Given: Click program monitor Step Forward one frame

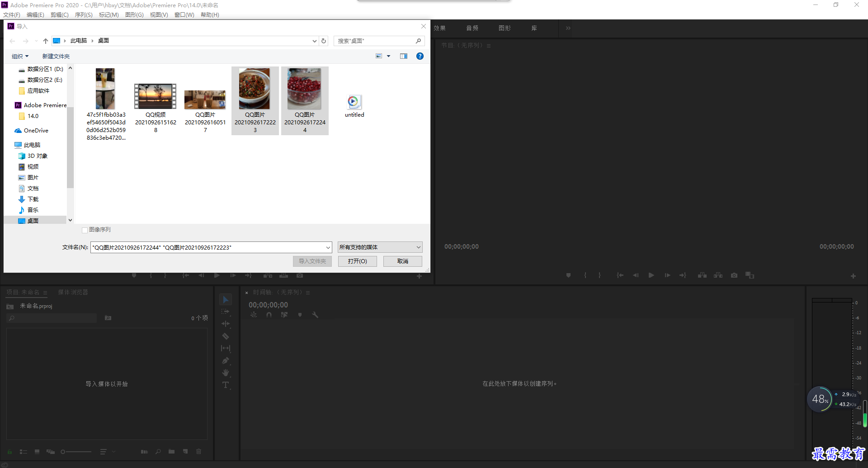Looking at the screenshot, I should [667, 275].
